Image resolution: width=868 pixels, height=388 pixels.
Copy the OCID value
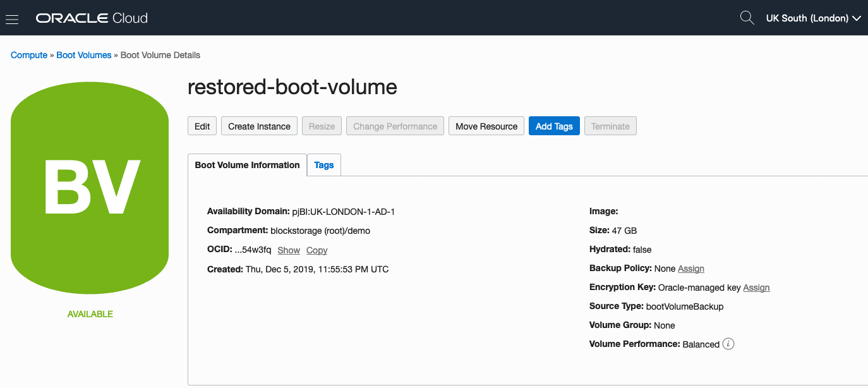click(x=316, y=250)
